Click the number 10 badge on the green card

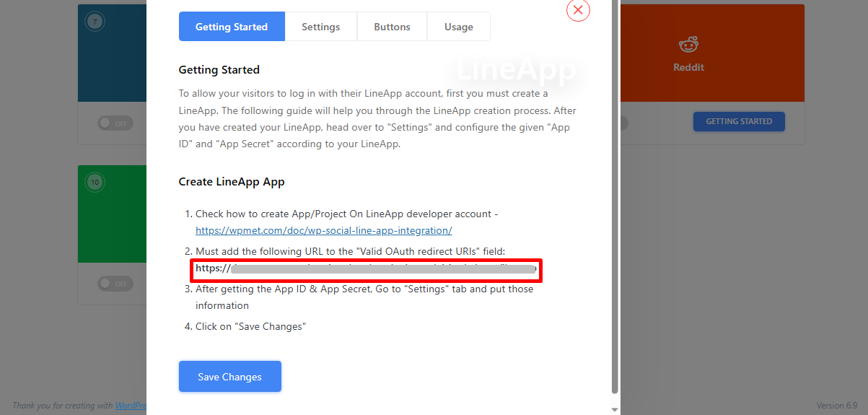(x=95, y=183)
